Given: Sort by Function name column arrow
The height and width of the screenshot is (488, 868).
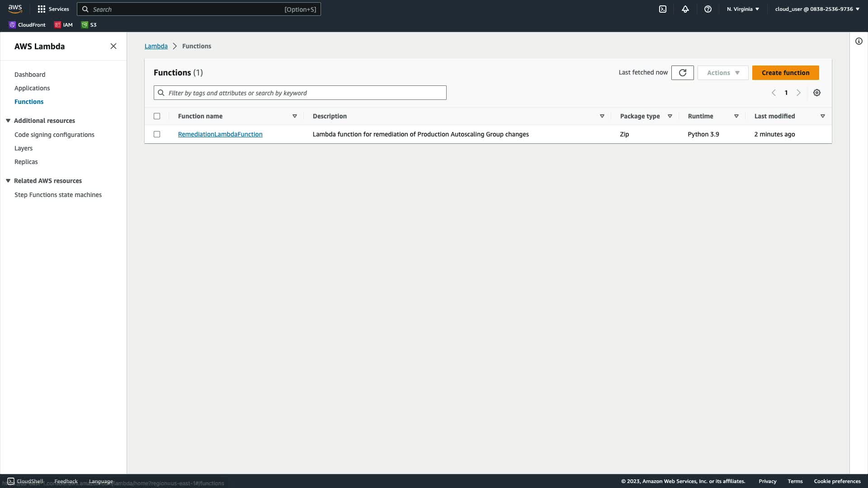Looking at the screenshot, I should point(294,116).
